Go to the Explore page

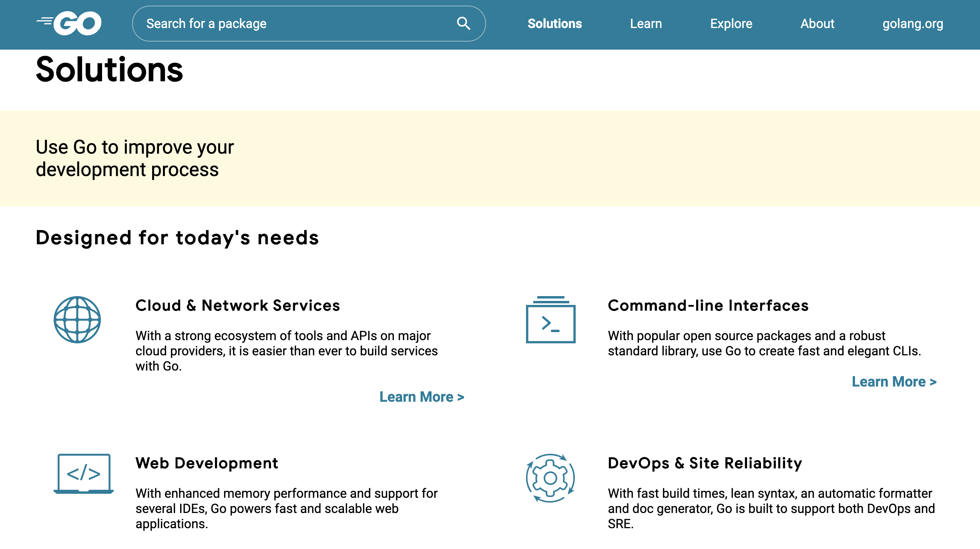(731, 24)
